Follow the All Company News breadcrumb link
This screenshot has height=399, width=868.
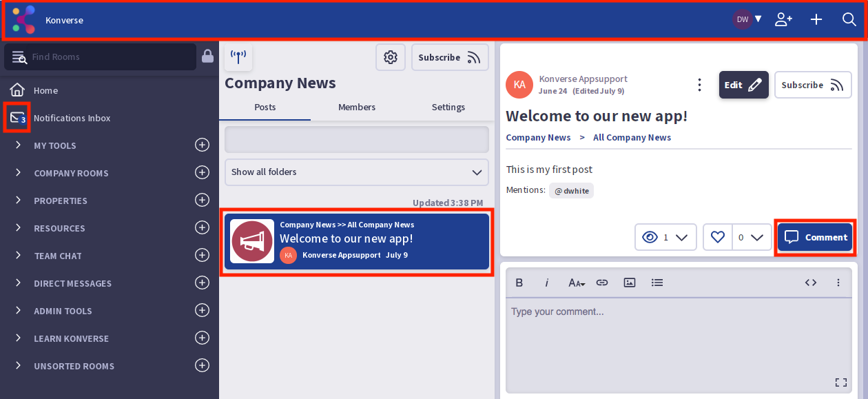tap(632, 138)
